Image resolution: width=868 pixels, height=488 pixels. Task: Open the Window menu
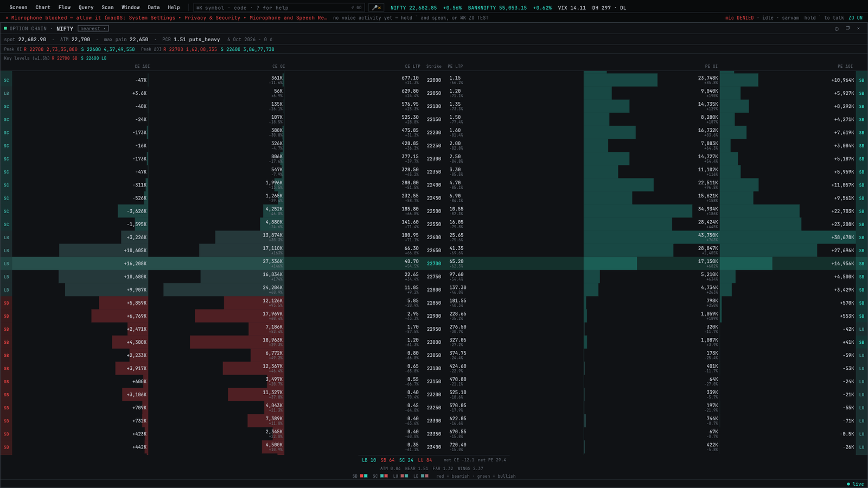(x=131, y=8)
